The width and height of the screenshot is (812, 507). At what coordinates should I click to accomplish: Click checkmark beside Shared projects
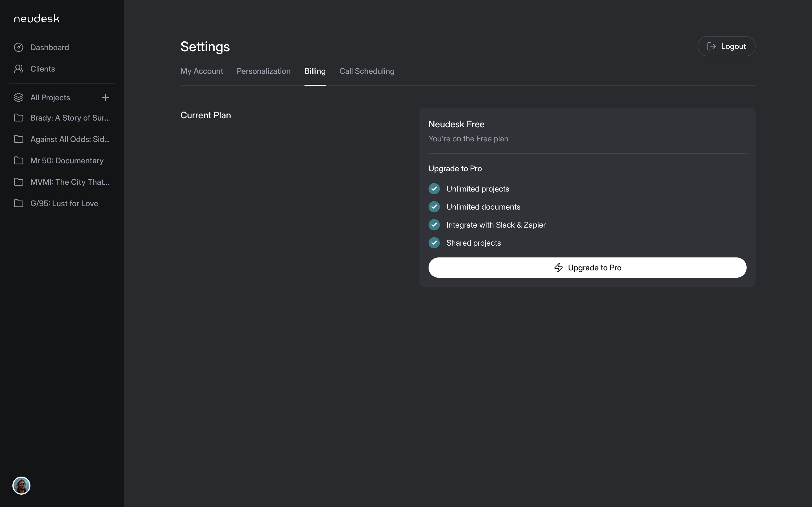(x=434, y=243)
